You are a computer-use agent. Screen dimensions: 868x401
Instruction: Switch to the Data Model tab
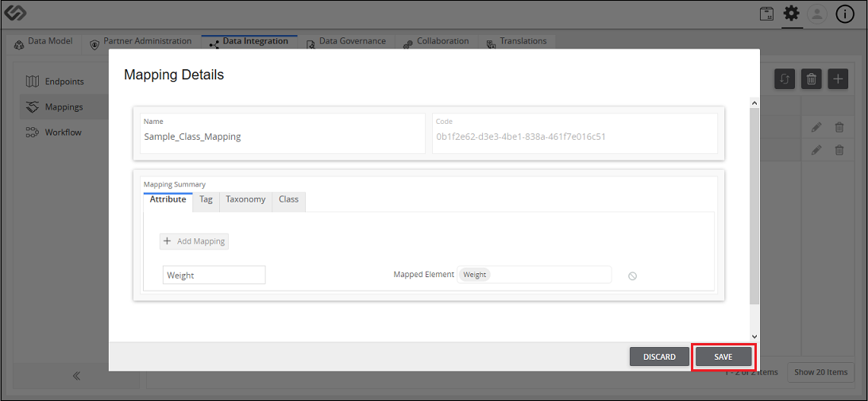pyautogui.click(x=44, y=41)
